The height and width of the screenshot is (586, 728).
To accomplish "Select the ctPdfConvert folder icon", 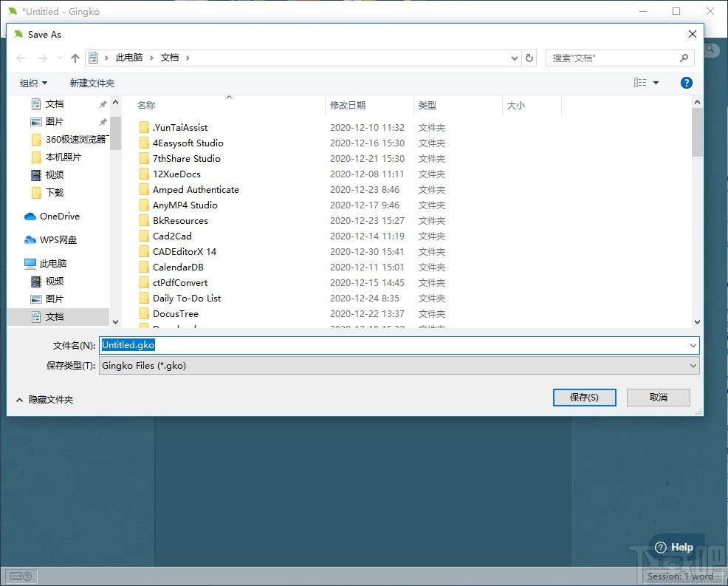I will pyautogui.click(x=145, y=282).
